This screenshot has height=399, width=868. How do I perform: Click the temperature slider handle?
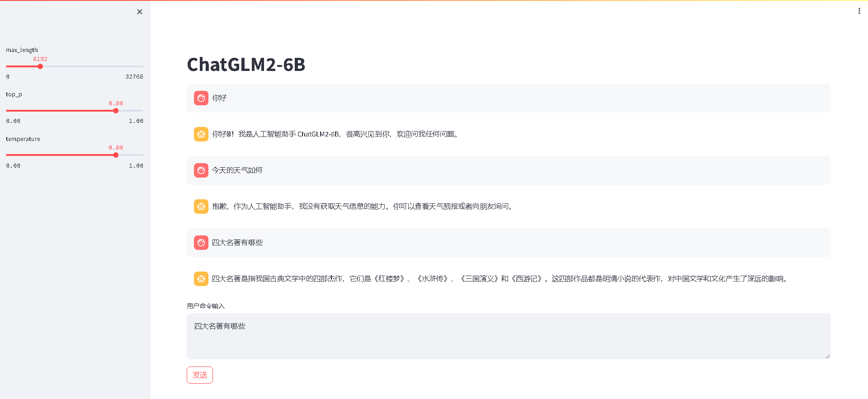[x=116, y=155]
